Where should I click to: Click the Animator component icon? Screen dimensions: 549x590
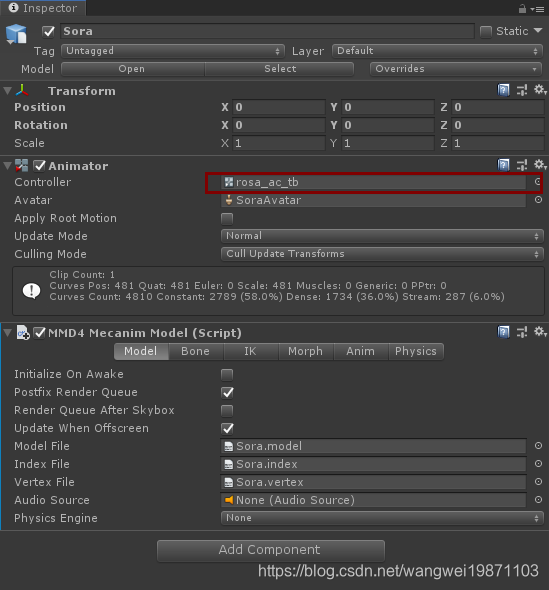[21, 166]
